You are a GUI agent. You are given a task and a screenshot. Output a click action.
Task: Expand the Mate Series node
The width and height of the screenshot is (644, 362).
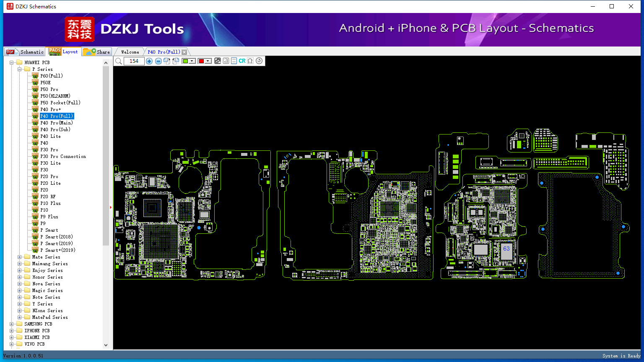(20, 257)
